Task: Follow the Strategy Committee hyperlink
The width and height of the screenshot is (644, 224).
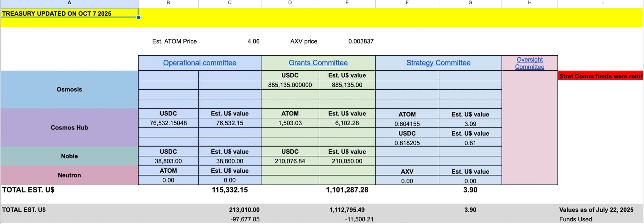Action: 438,63
